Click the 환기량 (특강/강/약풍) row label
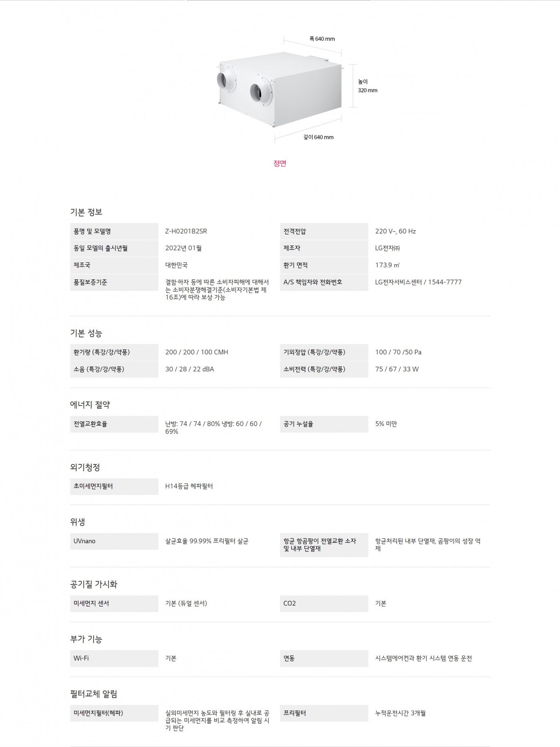 pyautogui.click(x=102, y=352)
